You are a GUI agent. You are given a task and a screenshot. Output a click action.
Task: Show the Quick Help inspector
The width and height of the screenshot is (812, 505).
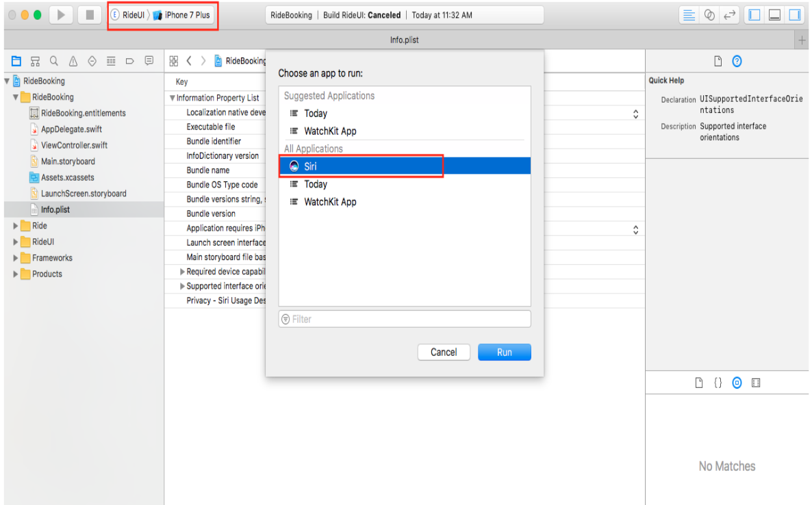(x=737, y=62)
